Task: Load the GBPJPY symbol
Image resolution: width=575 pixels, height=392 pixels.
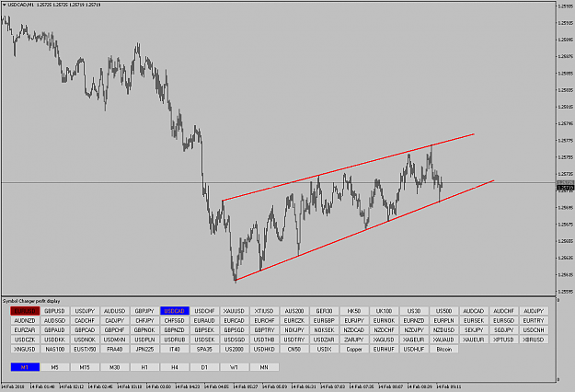Action: tap(144, 311)
